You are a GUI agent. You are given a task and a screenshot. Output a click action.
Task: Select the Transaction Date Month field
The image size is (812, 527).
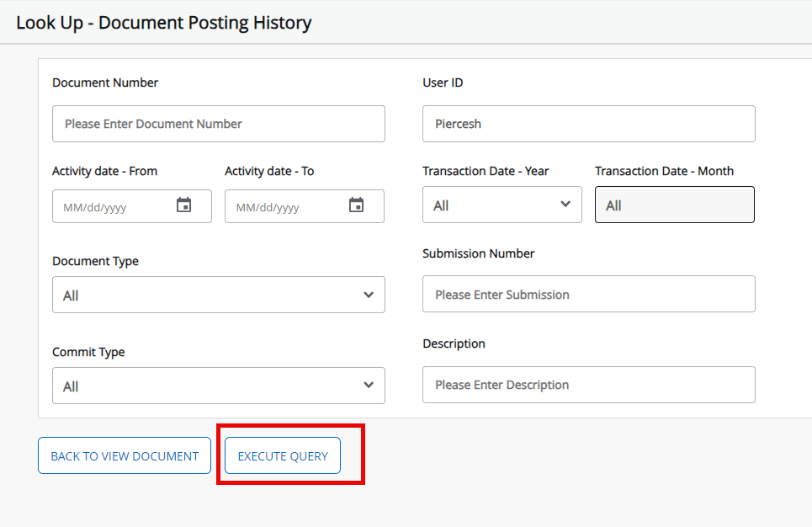[x=674, y=205]
